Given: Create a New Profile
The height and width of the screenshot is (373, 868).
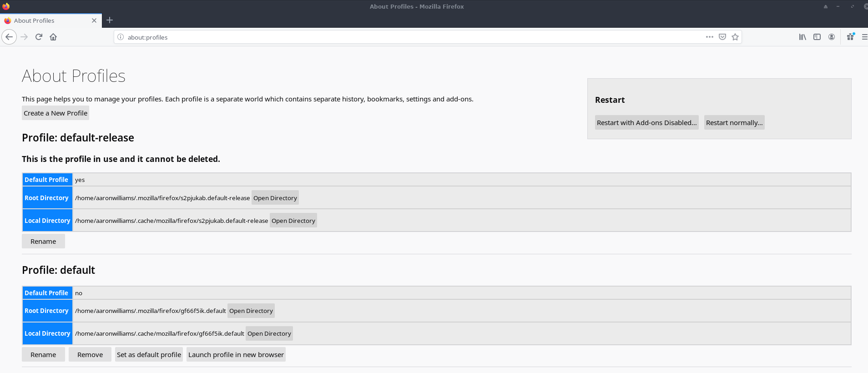Looking at the screenshot, I should (x=56, y=113).
